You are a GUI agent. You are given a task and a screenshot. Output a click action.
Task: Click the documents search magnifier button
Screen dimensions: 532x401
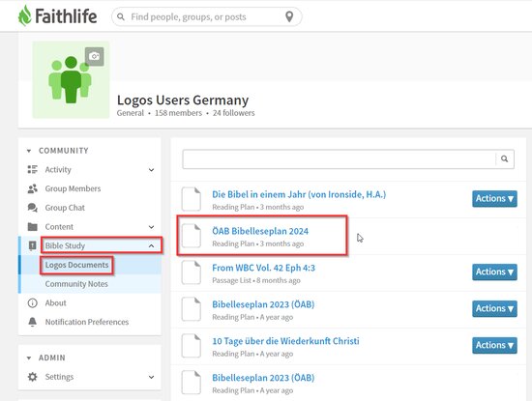tap(505, 158)
